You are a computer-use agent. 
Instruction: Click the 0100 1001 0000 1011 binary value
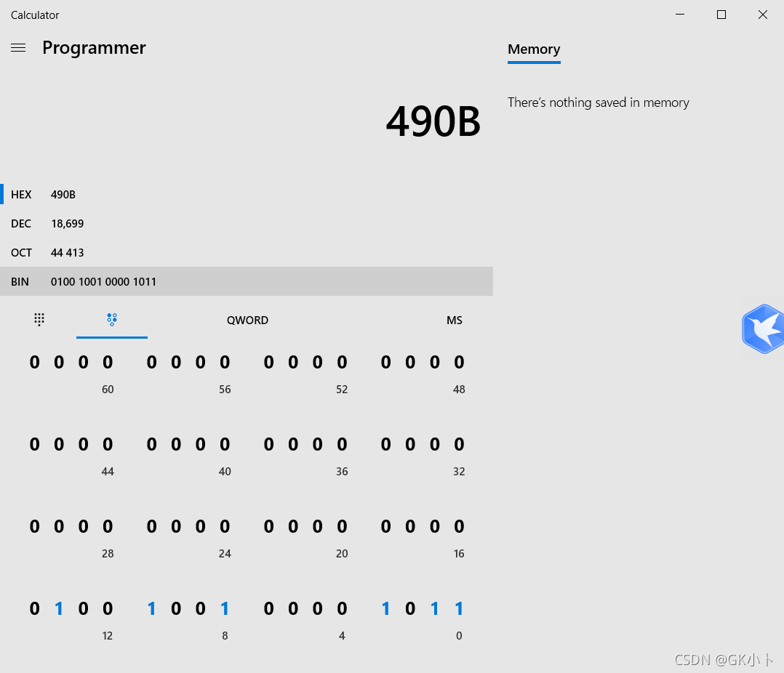(103, 282)
